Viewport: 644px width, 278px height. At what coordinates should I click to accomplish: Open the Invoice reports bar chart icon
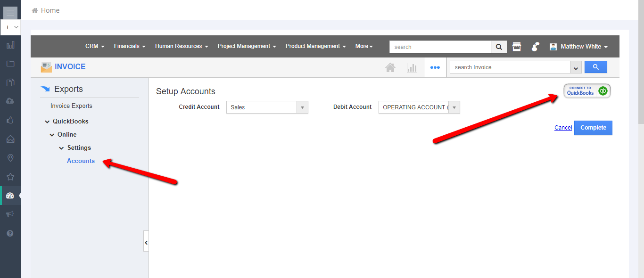click(412, 67)
